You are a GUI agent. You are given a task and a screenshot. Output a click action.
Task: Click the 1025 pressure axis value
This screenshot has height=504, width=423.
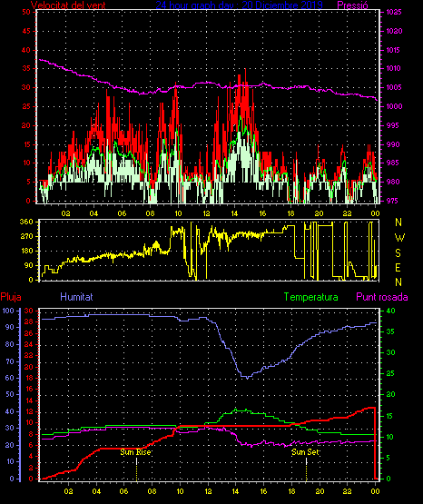[x=394, y=12]
